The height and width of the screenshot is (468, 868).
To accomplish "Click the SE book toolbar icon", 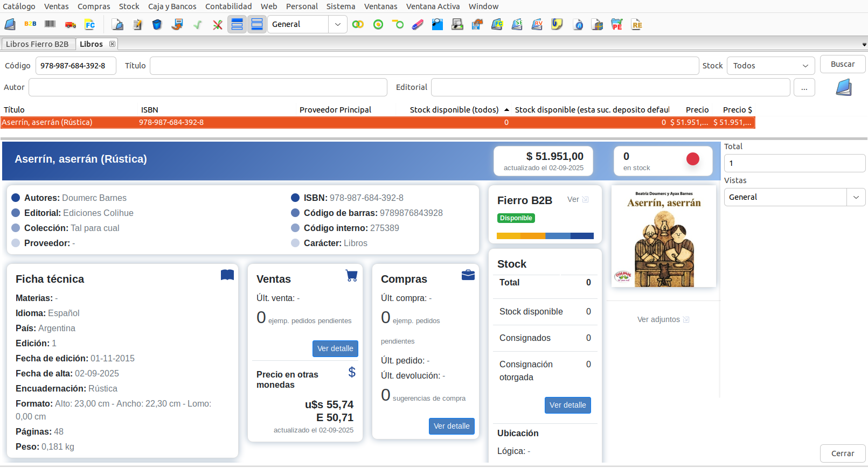I will coord(517,24).
